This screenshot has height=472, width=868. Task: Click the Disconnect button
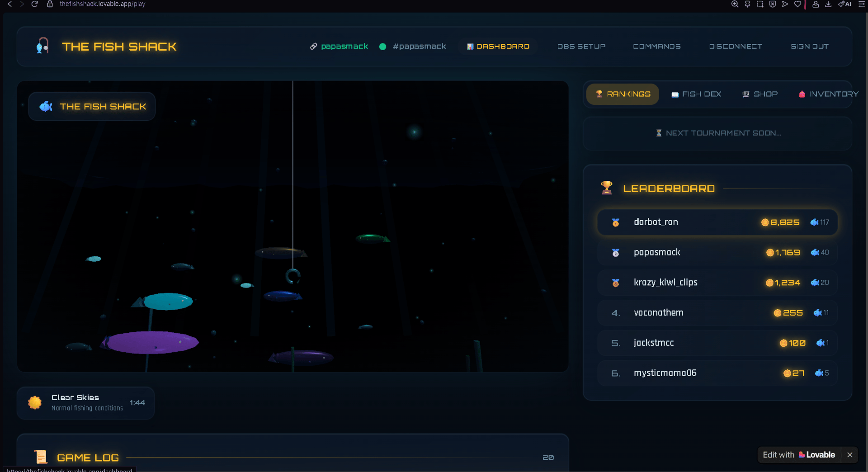point(735,47)
